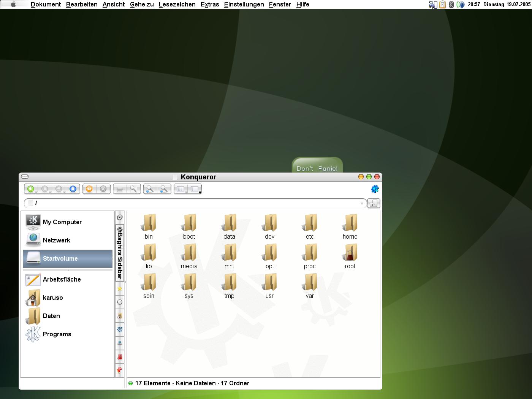The width and height of the screenshot is (532, 399).
Task: Expand the location bar history dropdown
Action: [362, 204]
